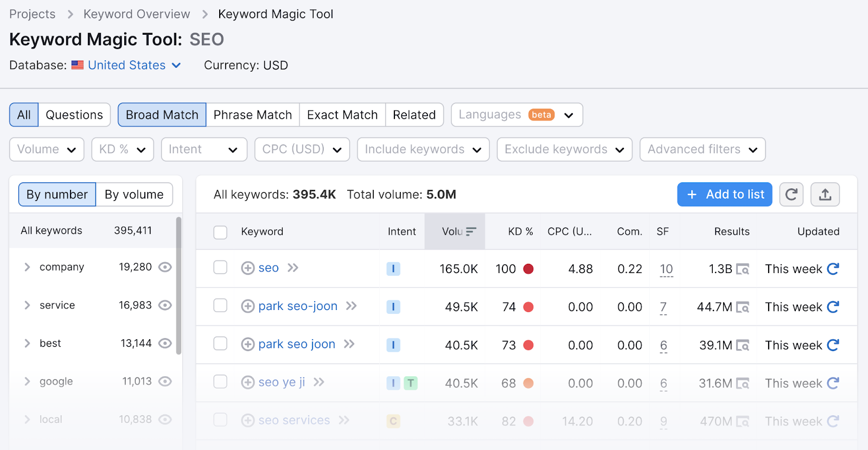Switch to Related tab
The width and height of the screenshot is (868, 450).
tap(414, 115)
